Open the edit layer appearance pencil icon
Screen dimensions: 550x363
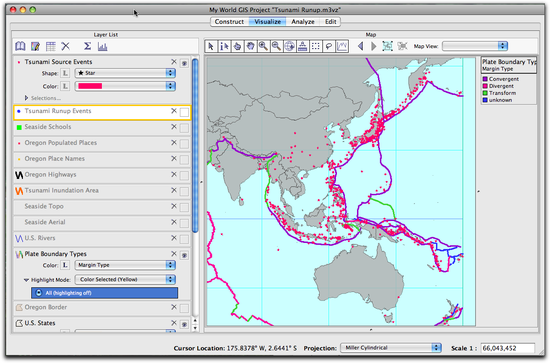click(35, 46)
